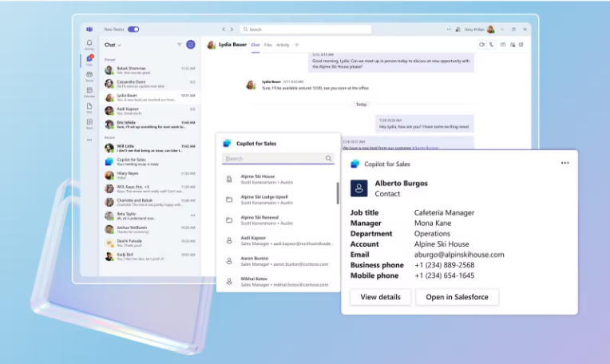
Task: Open Apps in the left rail
Action: [x=89, y=124]
